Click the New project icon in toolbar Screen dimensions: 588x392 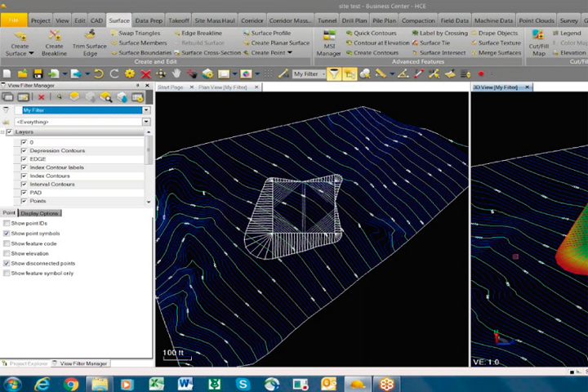pyautogui.click(x=7, y=73)
